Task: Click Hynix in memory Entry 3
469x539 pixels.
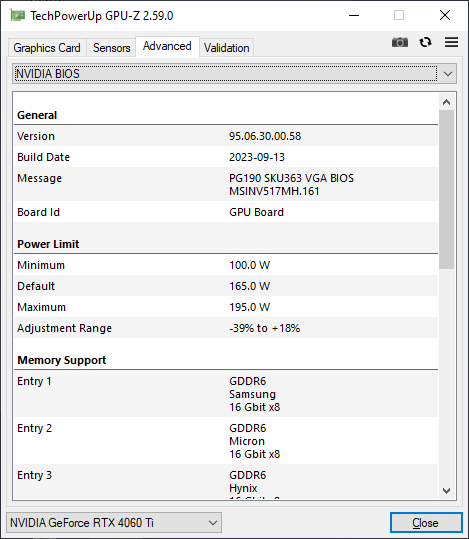Action: coord(243,488)
